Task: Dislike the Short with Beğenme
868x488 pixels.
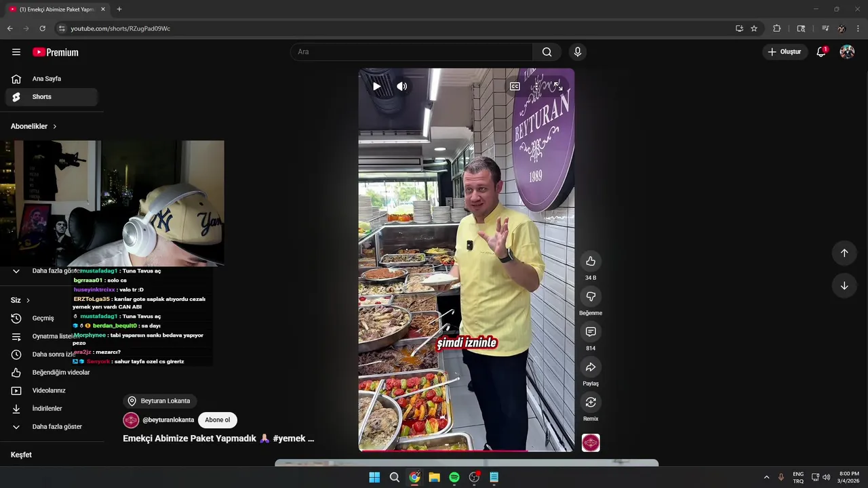Action: coord(591,297)
